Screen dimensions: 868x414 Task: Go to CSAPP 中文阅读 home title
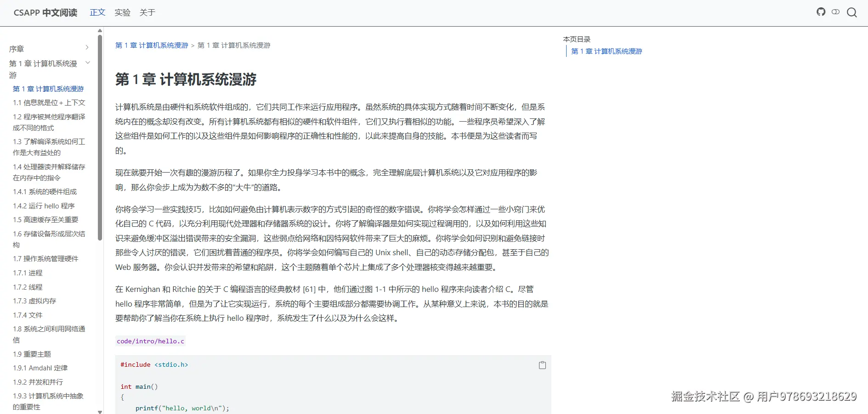pyautogui.click(x=45, y=12)
